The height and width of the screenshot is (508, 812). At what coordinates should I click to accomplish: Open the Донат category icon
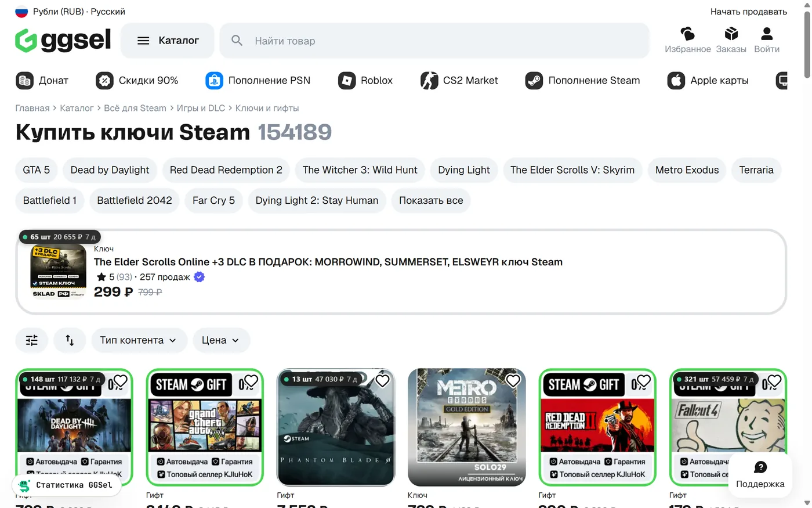pos(25,81)
